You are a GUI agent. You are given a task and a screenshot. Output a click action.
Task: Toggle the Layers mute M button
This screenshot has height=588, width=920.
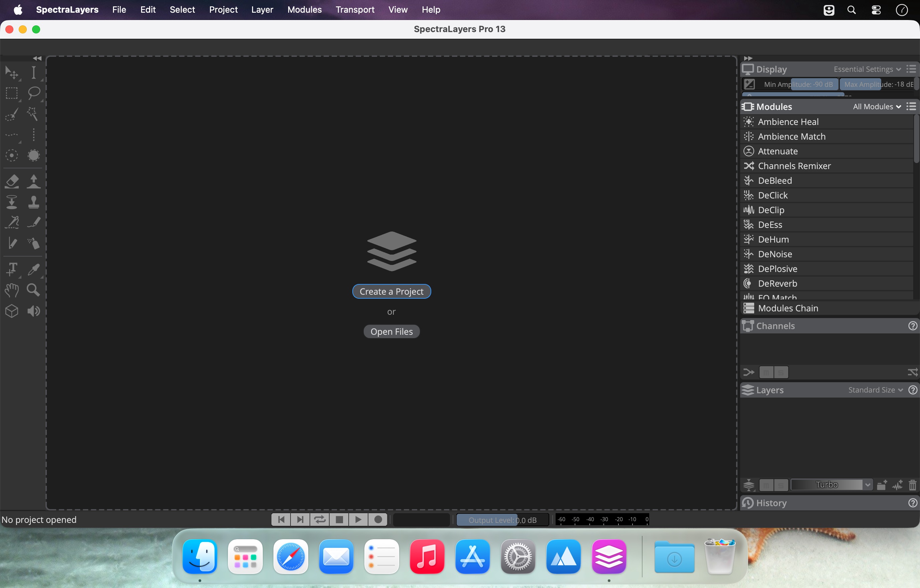click(x=767, y=485)
